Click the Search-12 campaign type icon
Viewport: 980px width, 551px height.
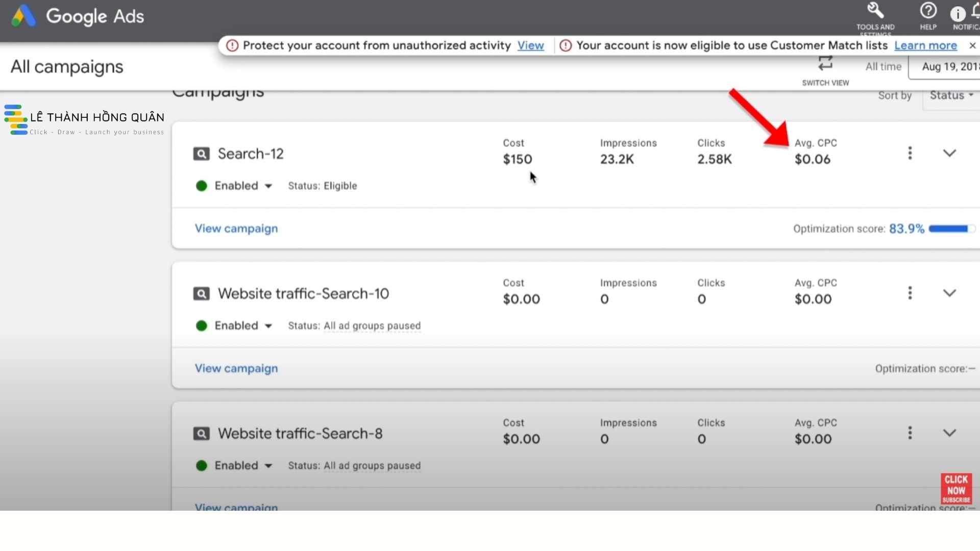(201, 154)
